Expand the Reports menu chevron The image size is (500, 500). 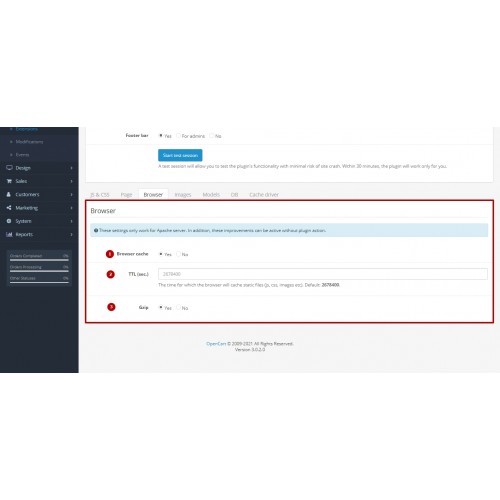[x=71, y=235]
